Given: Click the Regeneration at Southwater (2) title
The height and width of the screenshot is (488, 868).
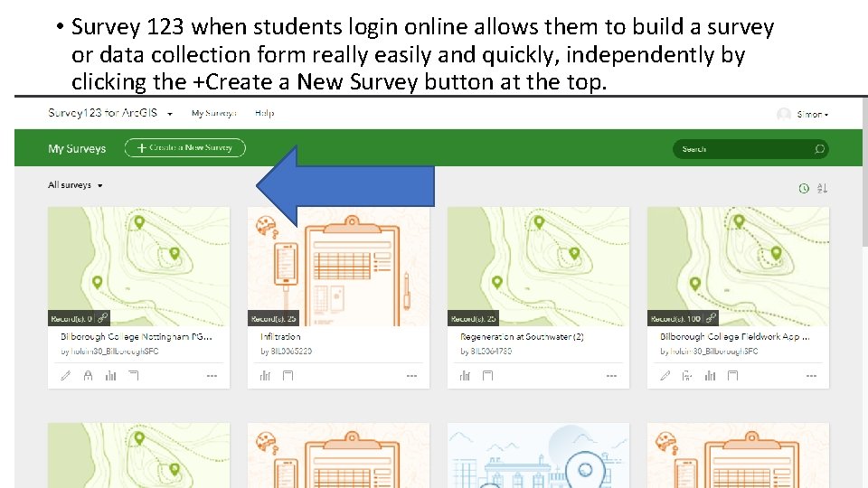Looking at the screenshot, I should point(522,336).
